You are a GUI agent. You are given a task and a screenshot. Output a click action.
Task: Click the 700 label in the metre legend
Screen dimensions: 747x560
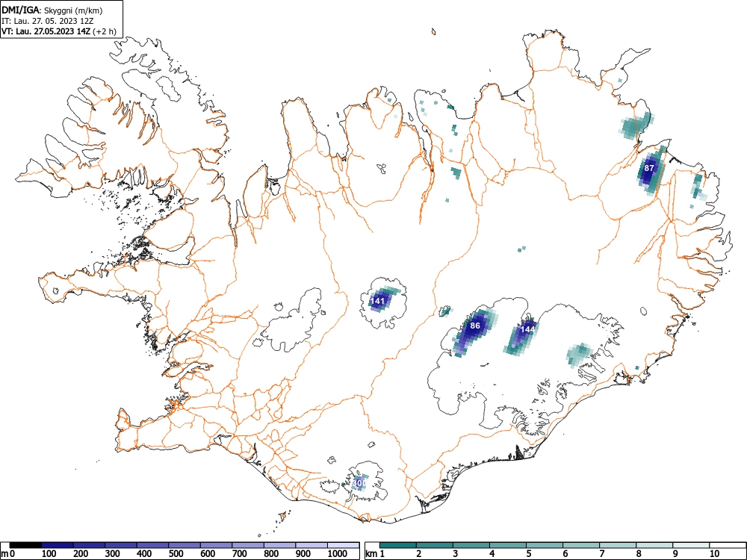click(239, 554)
